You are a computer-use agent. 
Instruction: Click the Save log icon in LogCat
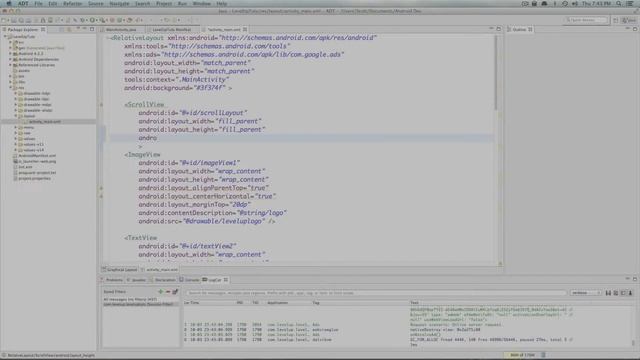[x=609, y=293]
